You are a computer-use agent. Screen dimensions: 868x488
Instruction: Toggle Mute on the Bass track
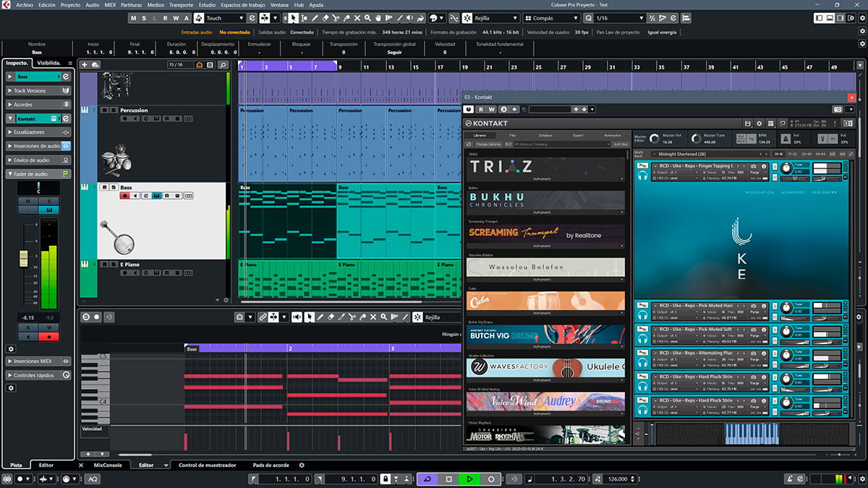104,187
